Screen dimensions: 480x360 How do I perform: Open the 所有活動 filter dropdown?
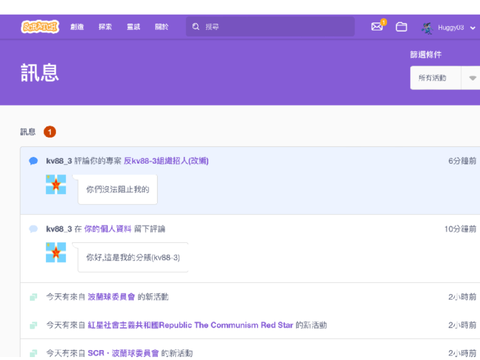coord(445,78)
